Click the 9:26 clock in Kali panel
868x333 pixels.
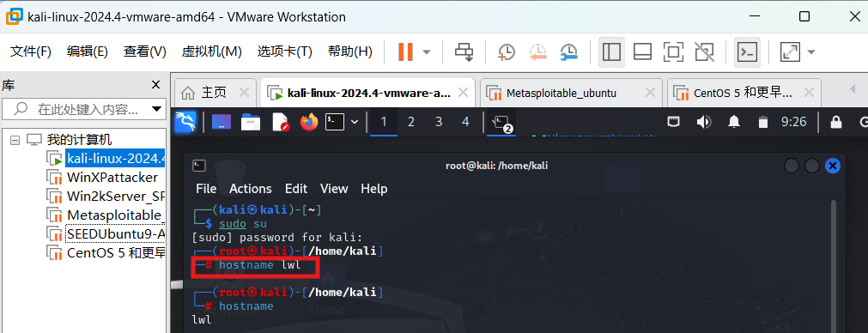click(x=793, y=122)
